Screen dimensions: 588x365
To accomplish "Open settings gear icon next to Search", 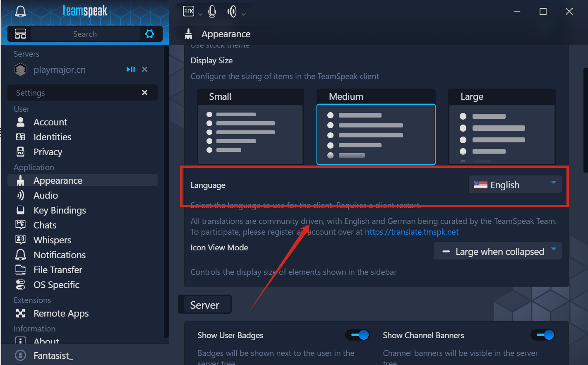I will pos(150,34).
